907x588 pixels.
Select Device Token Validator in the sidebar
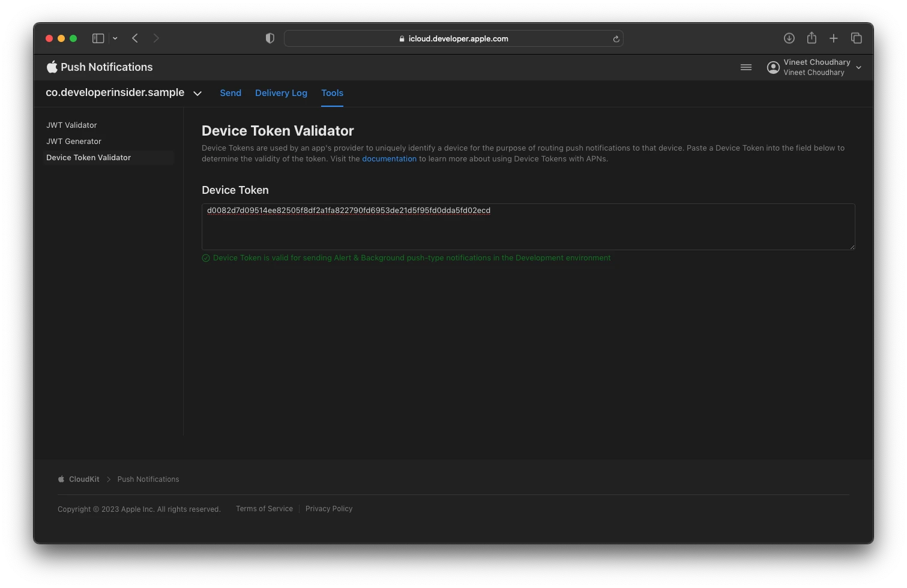(x=109, y=158)
